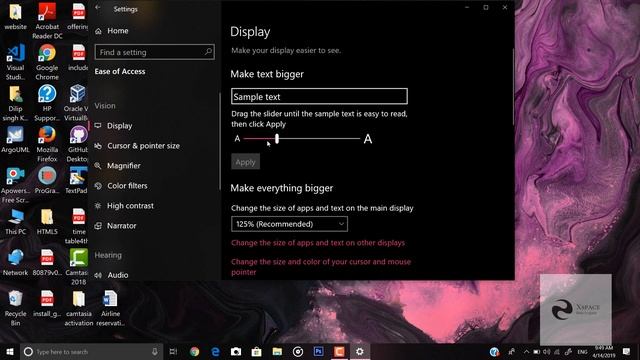The width and height of the screenshot is (640, 360).
Task: Open link to change cursor and mouse pointer
Action: pyautogui.click(x=321, y=267)
